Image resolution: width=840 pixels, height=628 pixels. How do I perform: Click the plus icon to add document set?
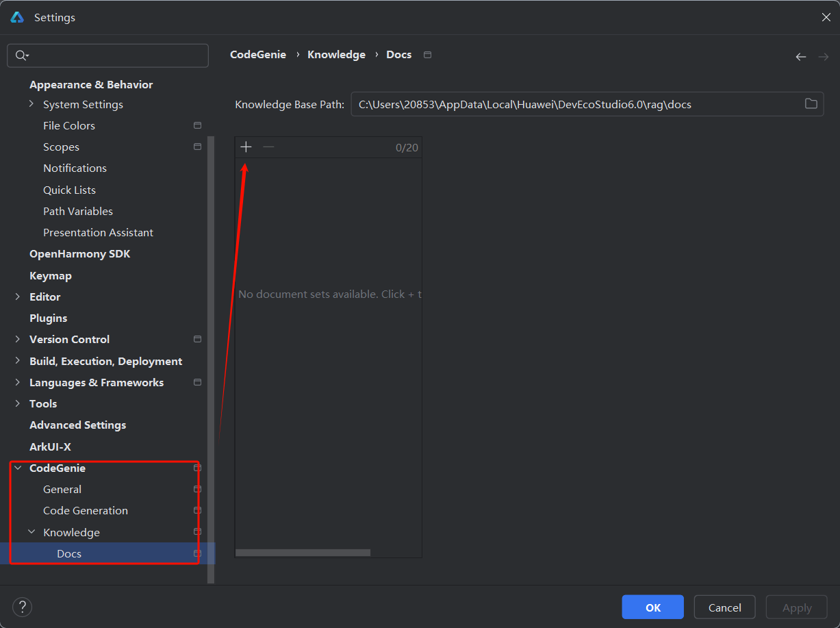pos(246,147)
